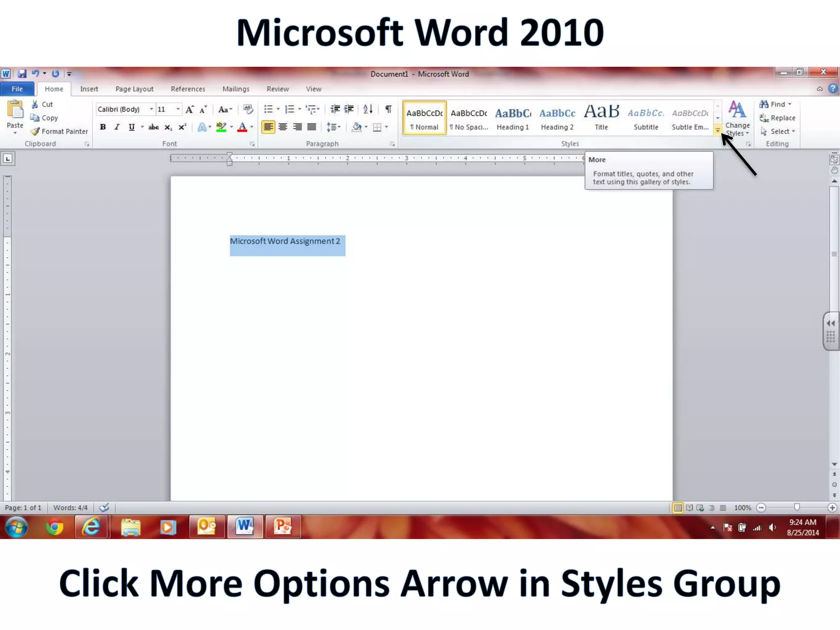The image size is (840, 630).
Task: Apply red font color
Action: point(242,127)
